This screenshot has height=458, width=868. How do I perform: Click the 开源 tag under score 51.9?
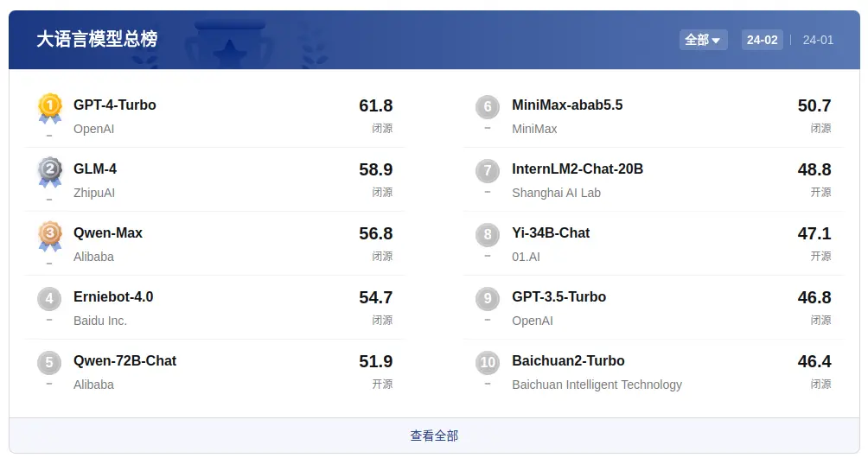(x=382, y=385)
